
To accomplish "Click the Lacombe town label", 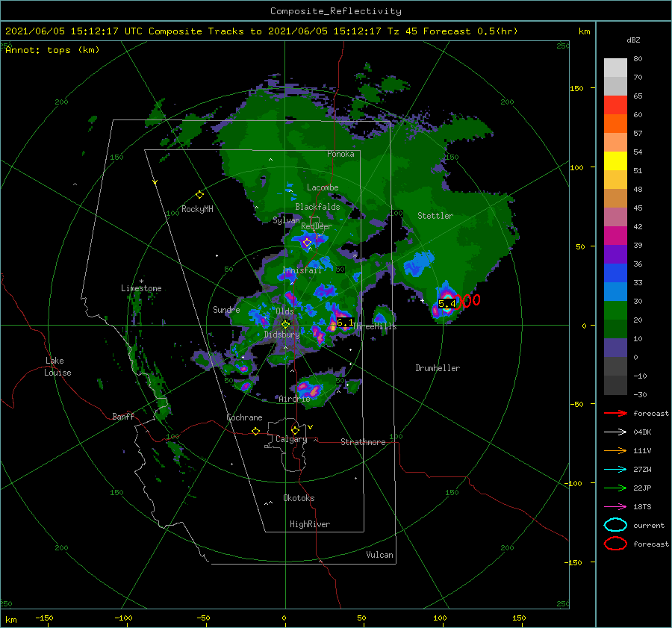I will (x=323, y=187).
